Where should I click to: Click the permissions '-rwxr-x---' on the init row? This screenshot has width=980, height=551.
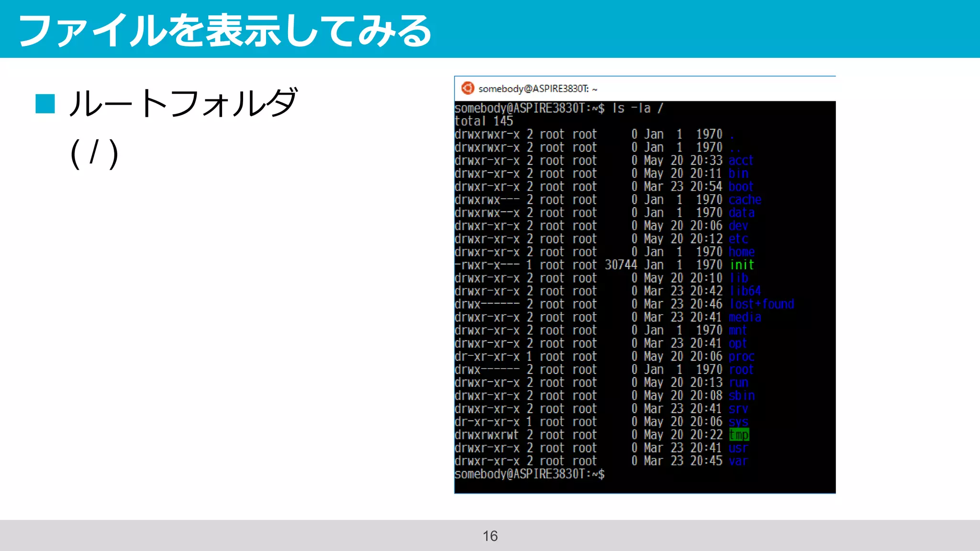[487, 265]
